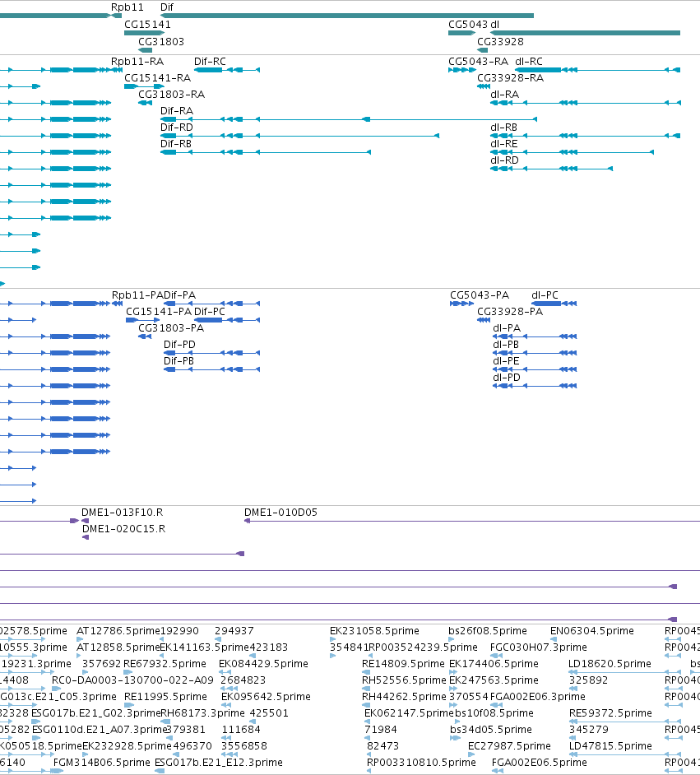Select the CG33928-RA transcript label
700x775 pixels.
coord(510,77)
